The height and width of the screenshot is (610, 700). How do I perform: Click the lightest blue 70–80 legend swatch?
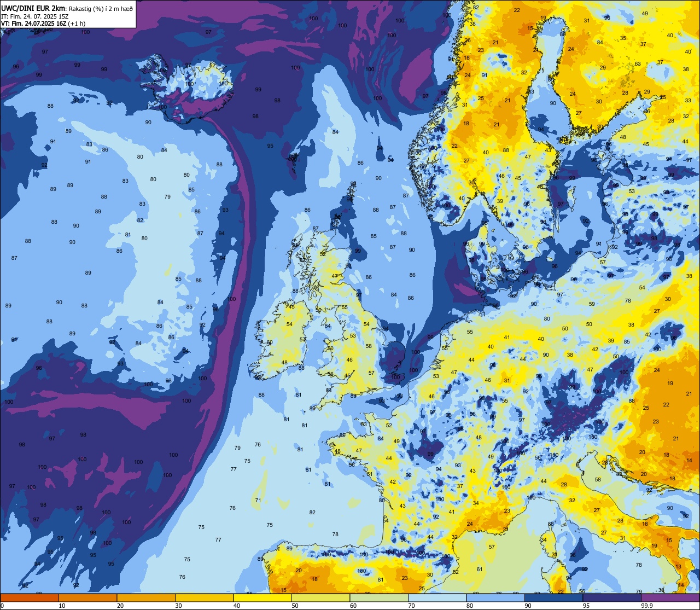coord(437,597)
